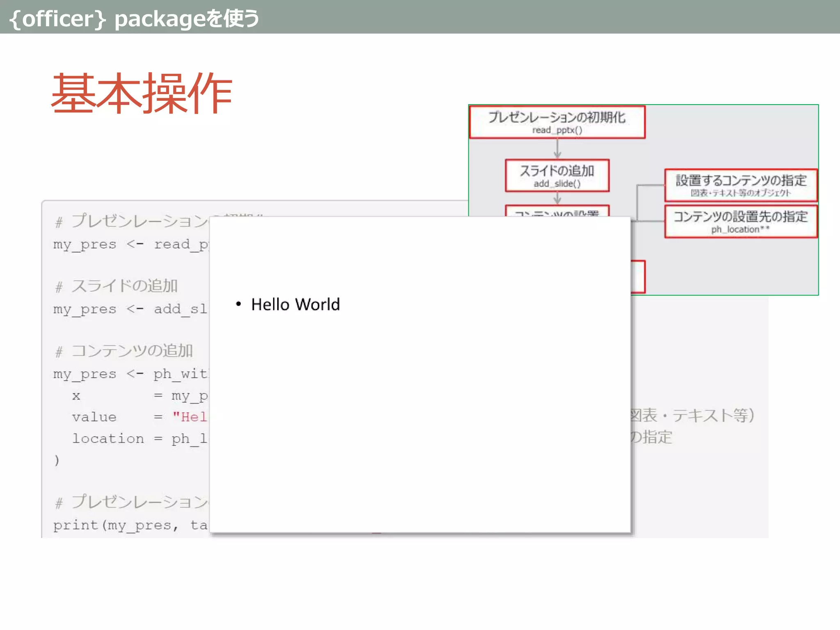840x630 pixels.
Task: Click the Hello World bullet text
Action: 295,305
